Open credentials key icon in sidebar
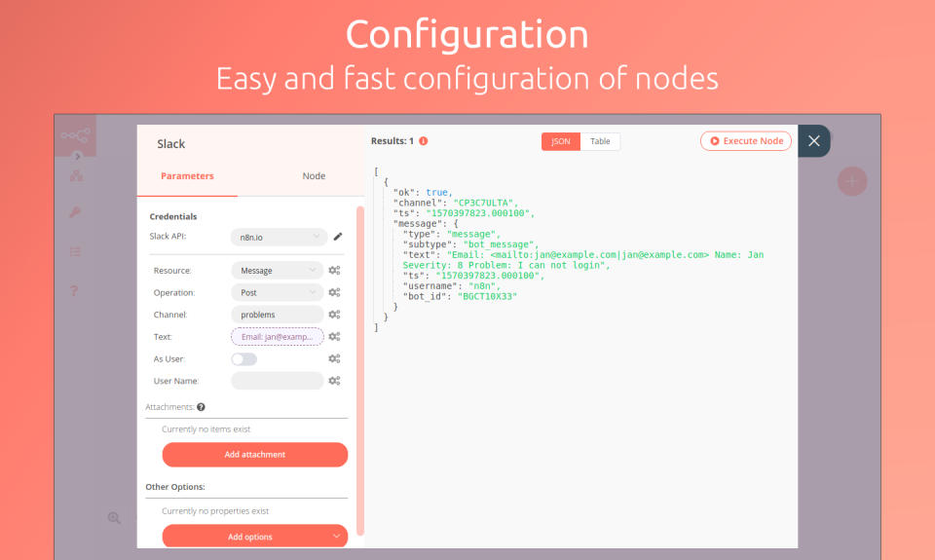The width and height of the screenshot is (935, 560). [x=75, y=212]
